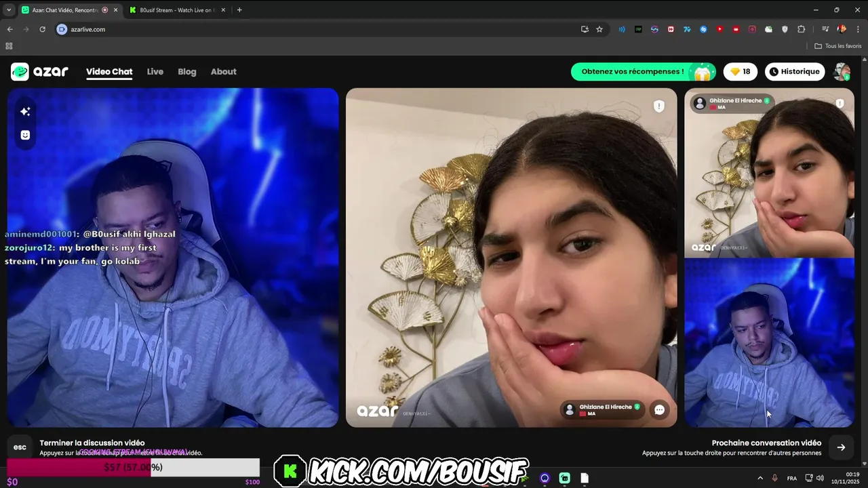This screenshot has height=488, width=868.
Task: Switch to the Video Chat tab
Action: [x=109, y=72]
